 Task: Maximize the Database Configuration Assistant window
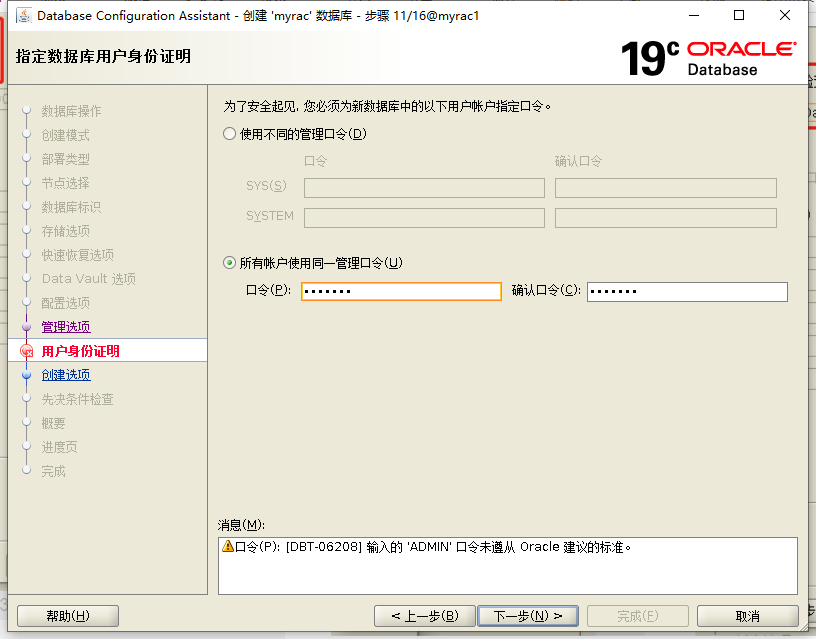[x=739, y=15]
